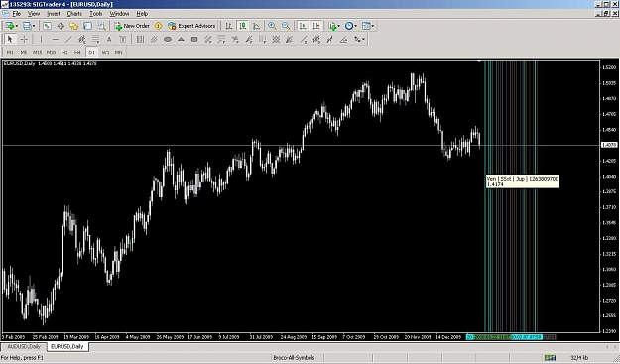Open the Strategy Tester magnifier icon
This screenshot has width=620, height=364.
101,26
